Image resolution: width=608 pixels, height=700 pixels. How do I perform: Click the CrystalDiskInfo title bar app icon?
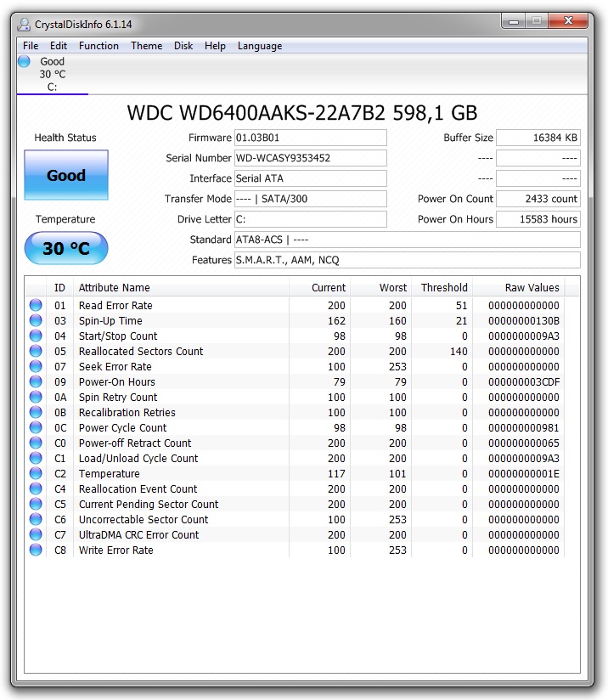coord(24,24)
